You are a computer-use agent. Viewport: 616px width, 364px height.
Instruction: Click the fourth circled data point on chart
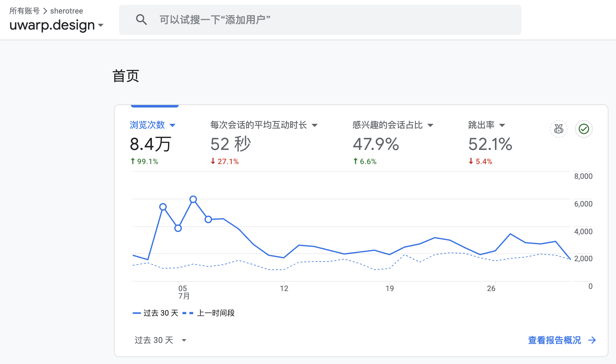208,219
